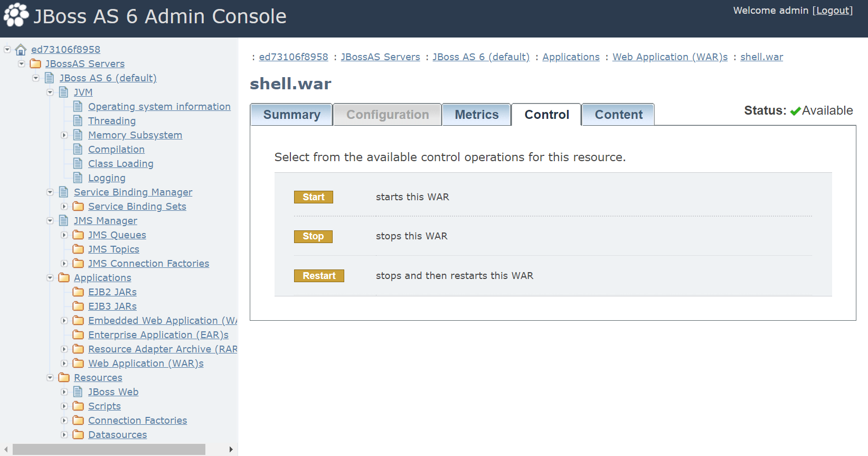Open the shell.war breadcrumb link
Viewport: 868px width, 456px height.
click(x=761, y=57)
